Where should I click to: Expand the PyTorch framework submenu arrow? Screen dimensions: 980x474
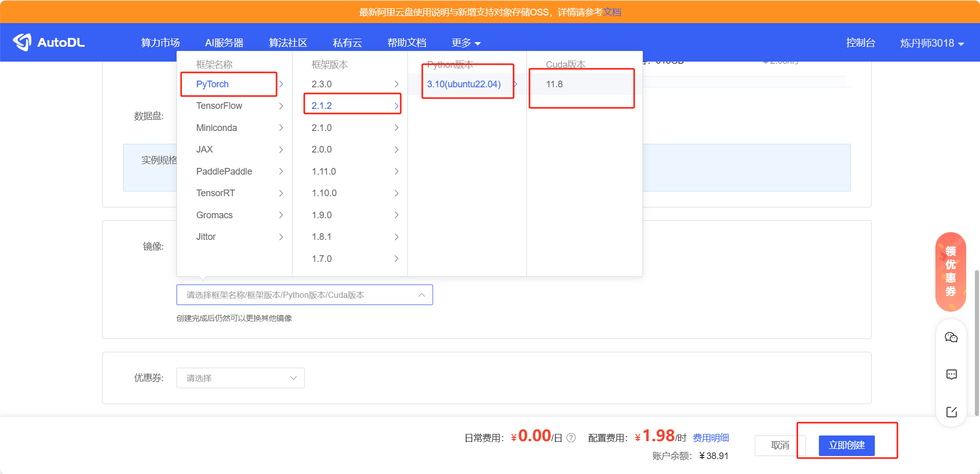pyautogui.click(x=281, y=84)
